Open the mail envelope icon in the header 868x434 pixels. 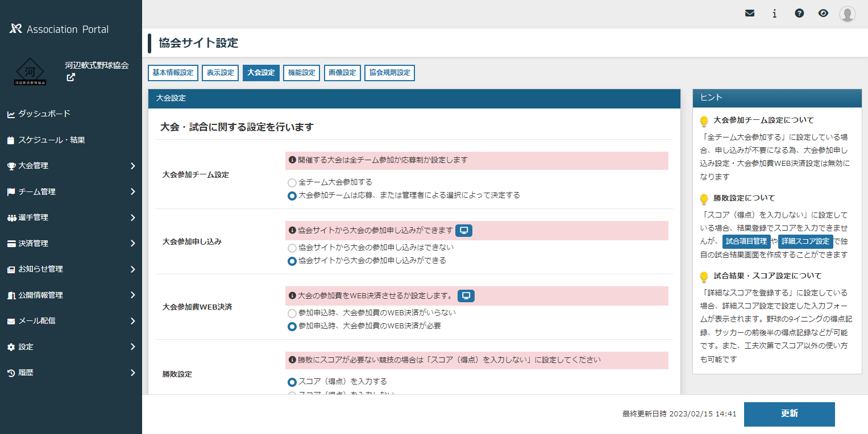tap(749, 12)
